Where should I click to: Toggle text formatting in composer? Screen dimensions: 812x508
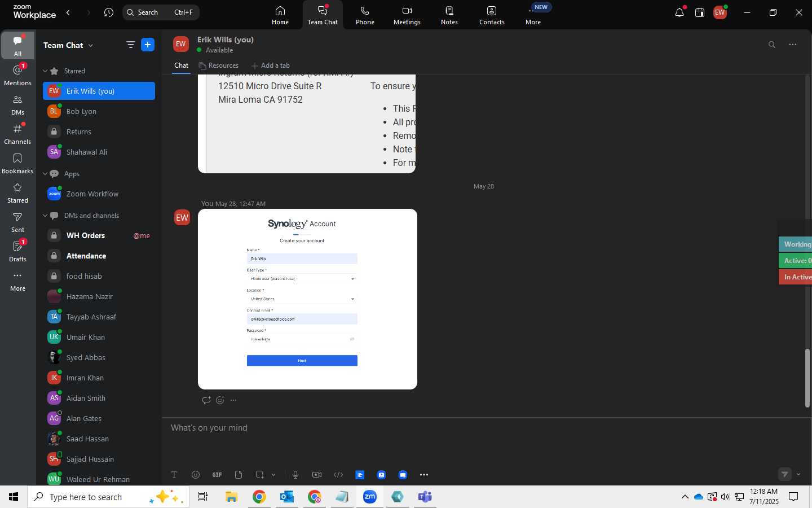coord(174,475)
